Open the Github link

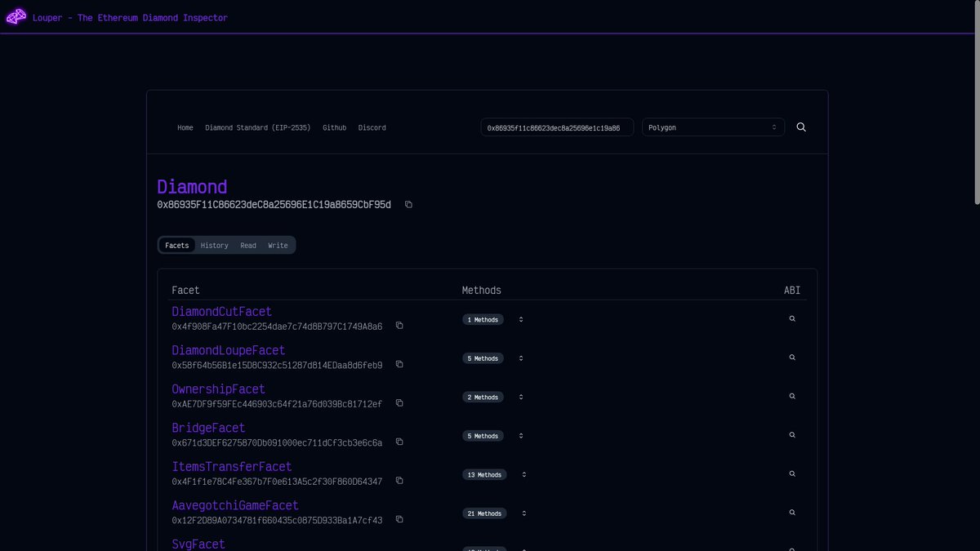pos(334,128)
